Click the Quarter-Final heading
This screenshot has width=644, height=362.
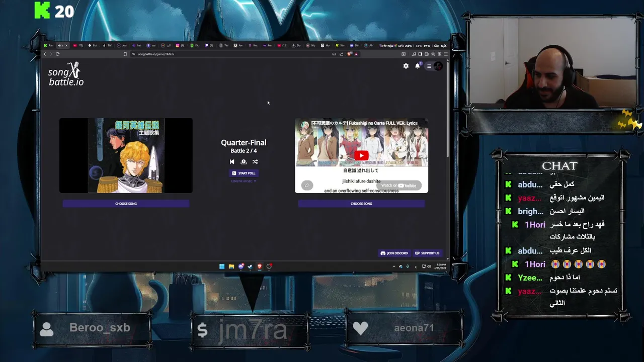point(244,143)
